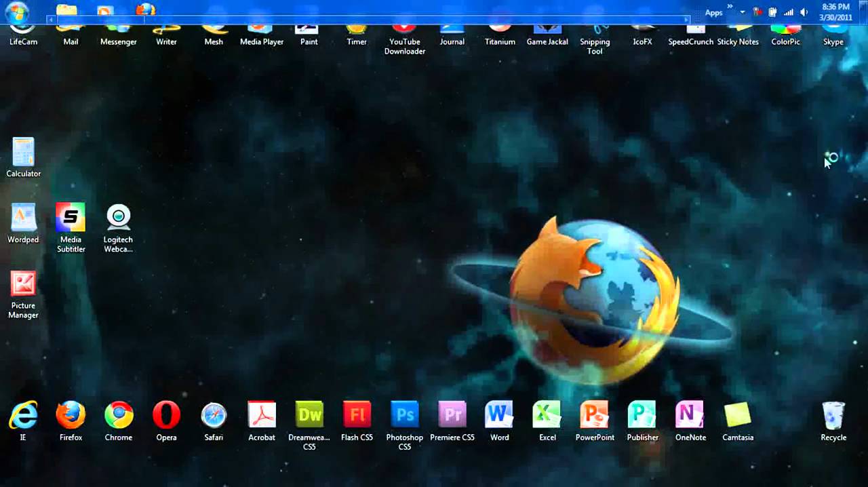Open the Photoshop CS5 shortcut
This screenshot has height=487, width=868.
click(405, 425)
